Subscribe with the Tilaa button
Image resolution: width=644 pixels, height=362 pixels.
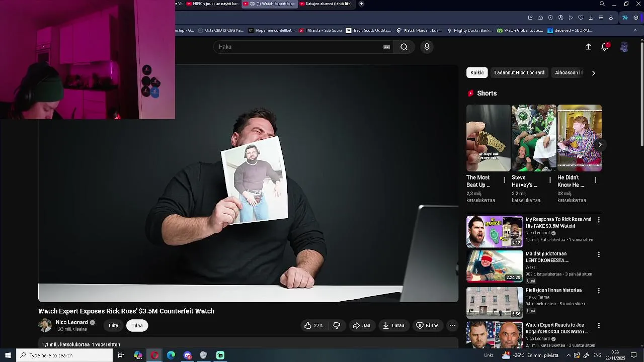[137, 326]
